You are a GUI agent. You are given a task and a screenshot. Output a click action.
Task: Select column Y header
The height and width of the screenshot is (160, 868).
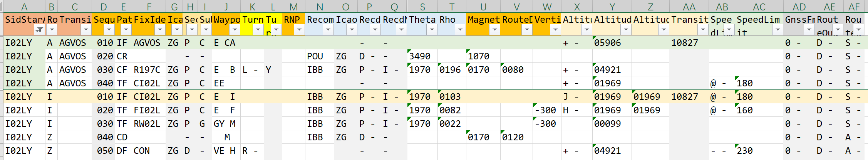click(612, 7)
